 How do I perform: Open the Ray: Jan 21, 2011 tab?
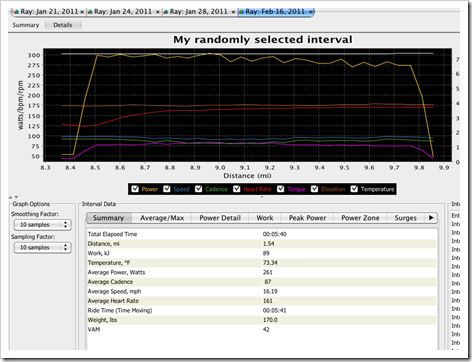(49, 12)
